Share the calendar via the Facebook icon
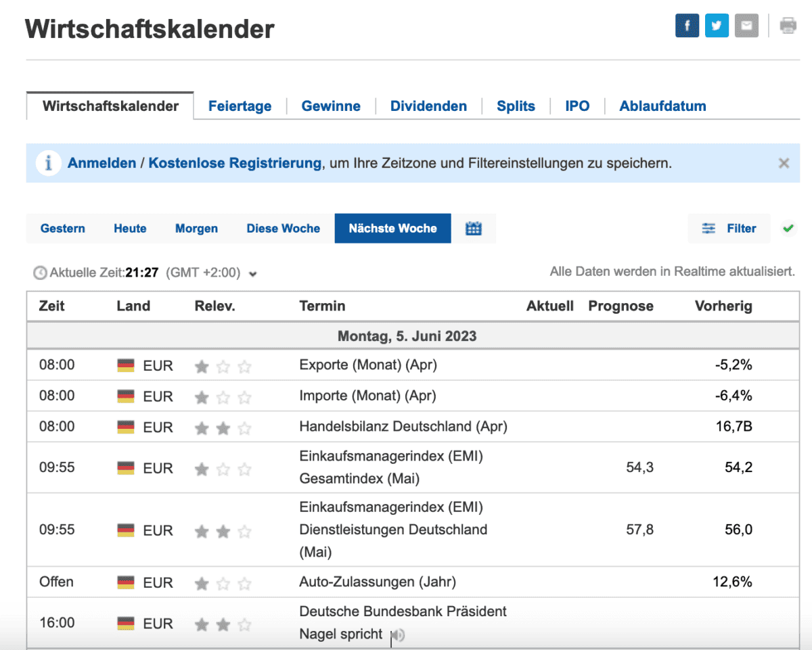This screenshot has width=812, height=650. [x=687, y=25]
